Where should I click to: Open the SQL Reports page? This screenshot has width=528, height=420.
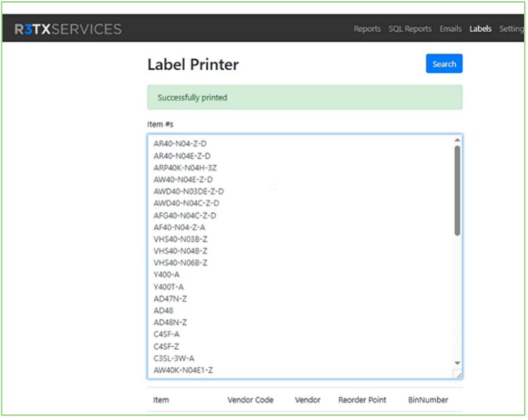(409, 29)
